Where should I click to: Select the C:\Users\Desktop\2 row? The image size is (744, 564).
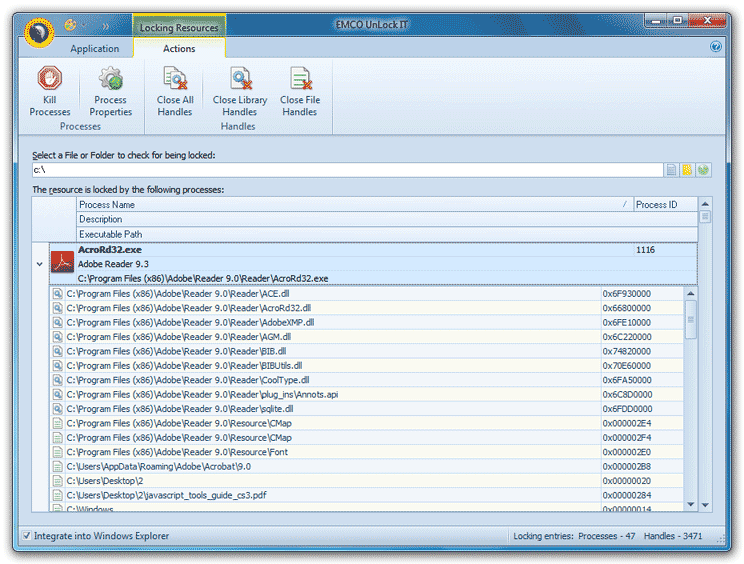coord(367,481)
